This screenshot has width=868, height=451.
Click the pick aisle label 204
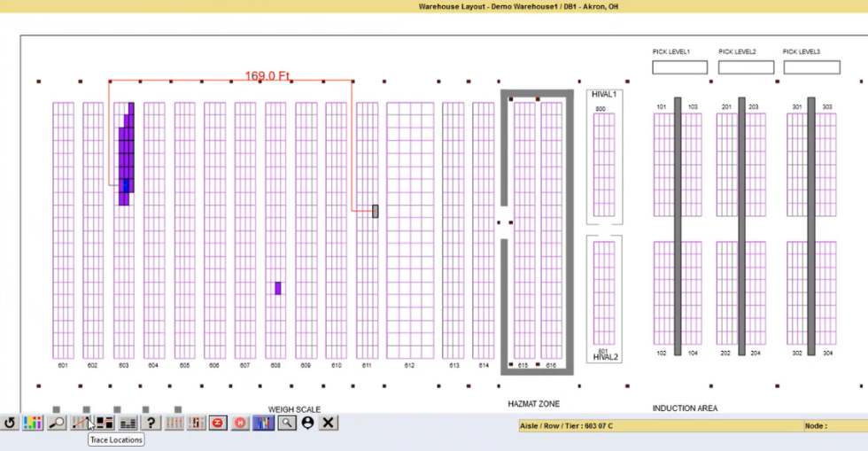pyautogui.click(x=756, y=353)
